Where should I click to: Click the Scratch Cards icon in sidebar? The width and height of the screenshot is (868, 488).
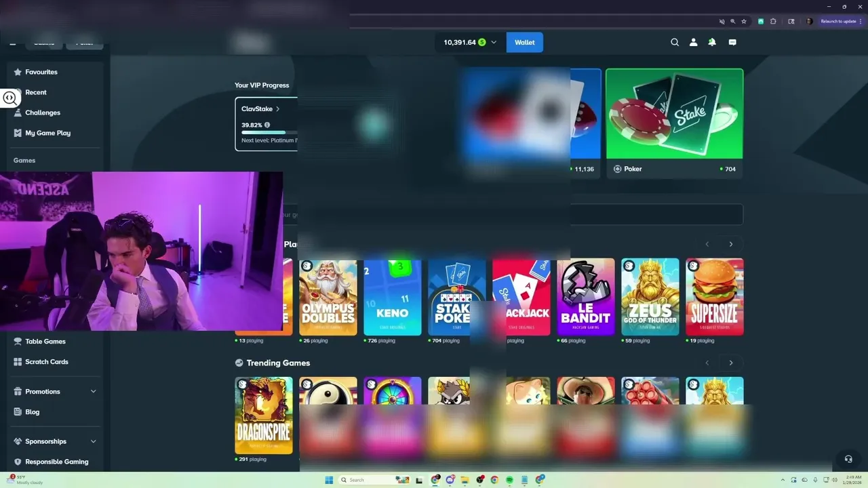18,362
